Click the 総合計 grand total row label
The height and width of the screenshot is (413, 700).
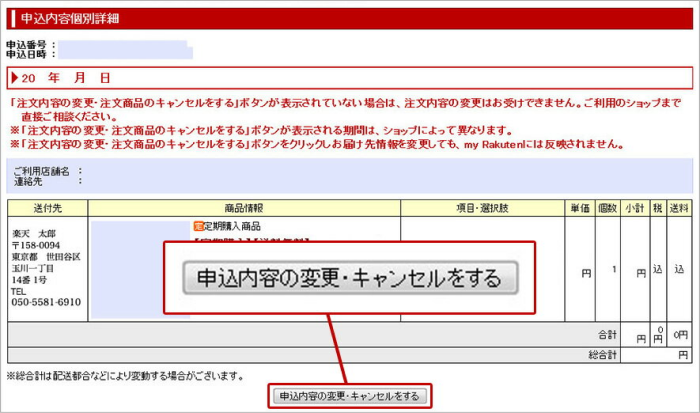click(602, 355)
